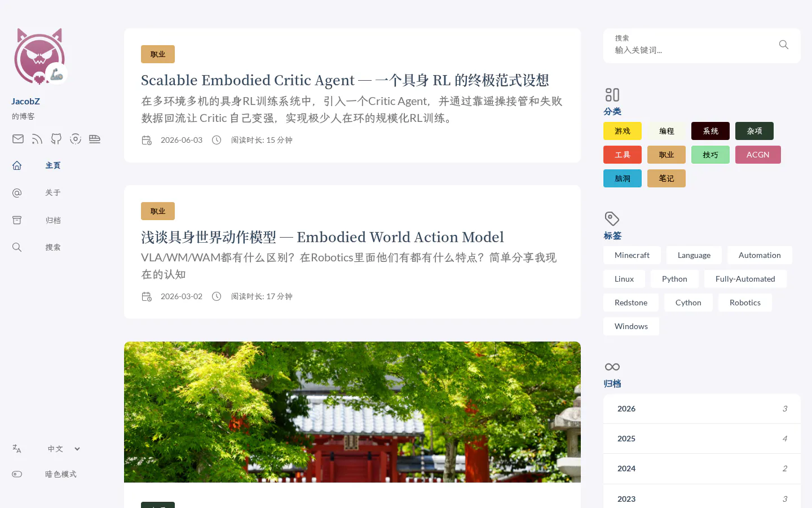
Task: Open the Scalable Embodied Critic Agent article title
Action: click(345, 80)
